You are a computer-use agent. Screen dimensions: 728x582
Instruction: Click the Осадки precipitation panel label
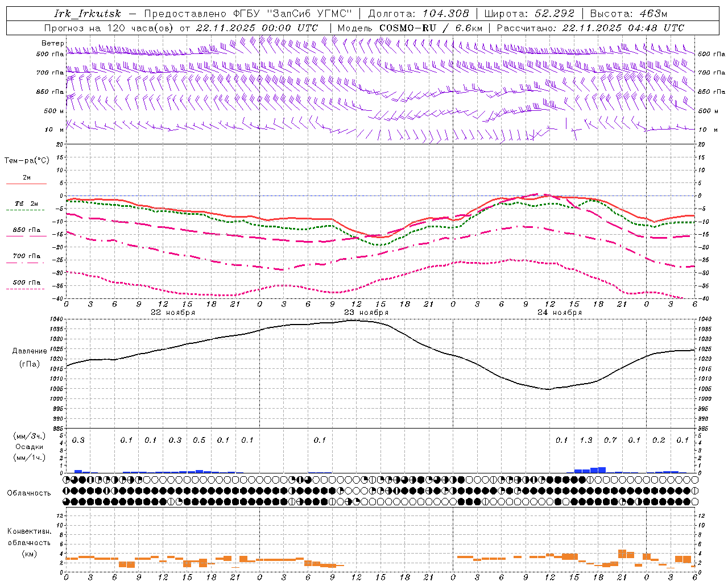coord(29,447)
